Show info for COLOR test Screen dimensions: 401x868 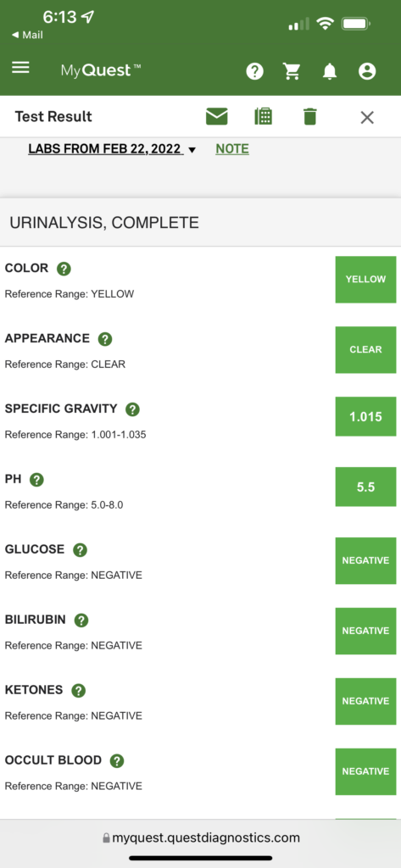64,269
